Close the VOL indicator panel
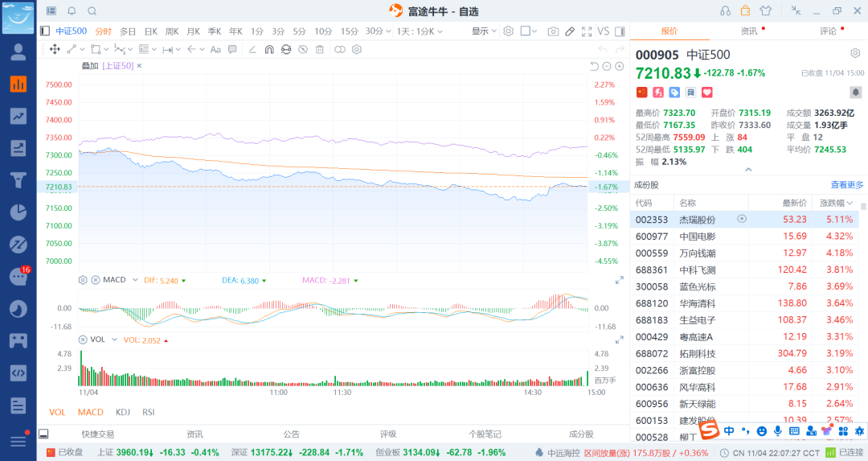This screenshot has height=461, width=868. click(x=83, y=340)
